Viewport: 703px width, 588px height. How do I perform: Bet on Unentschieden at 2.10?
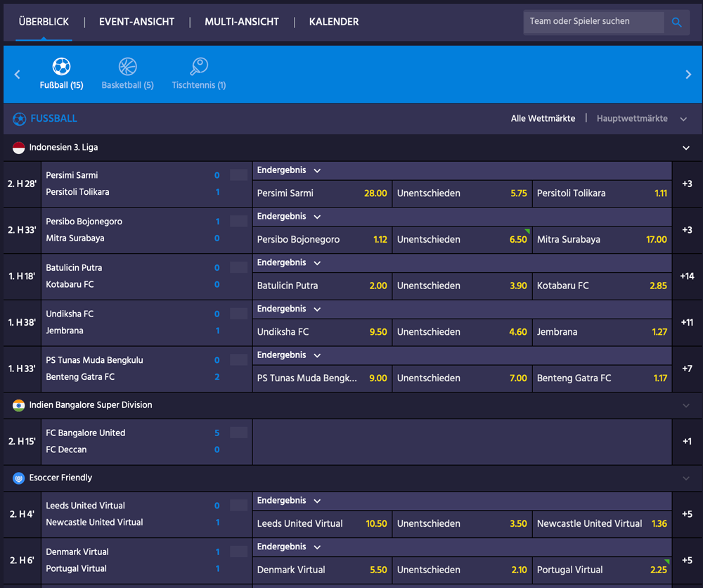(463, 570)
